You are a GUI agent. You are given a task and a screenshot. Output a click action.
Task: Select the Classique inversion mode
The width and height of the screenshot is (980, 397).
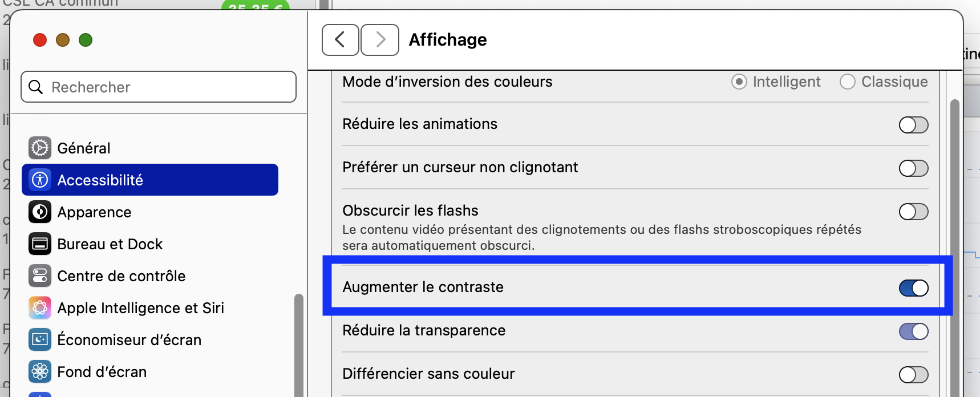point(848,82)
